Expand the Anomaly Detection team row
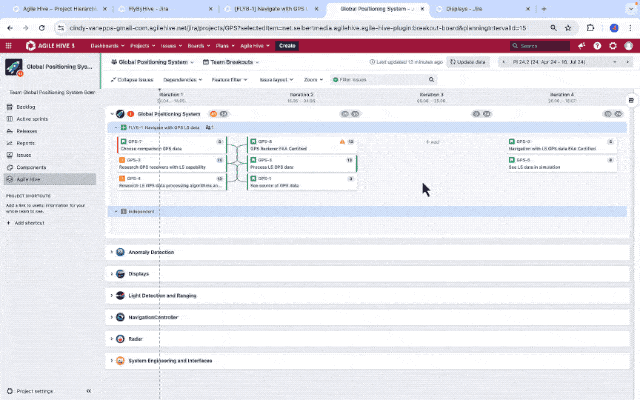 [x=111, y=252]
